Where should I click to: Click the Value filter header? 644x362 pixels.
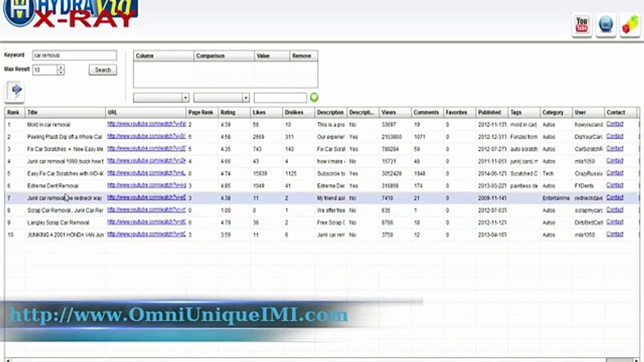(272, 56)
